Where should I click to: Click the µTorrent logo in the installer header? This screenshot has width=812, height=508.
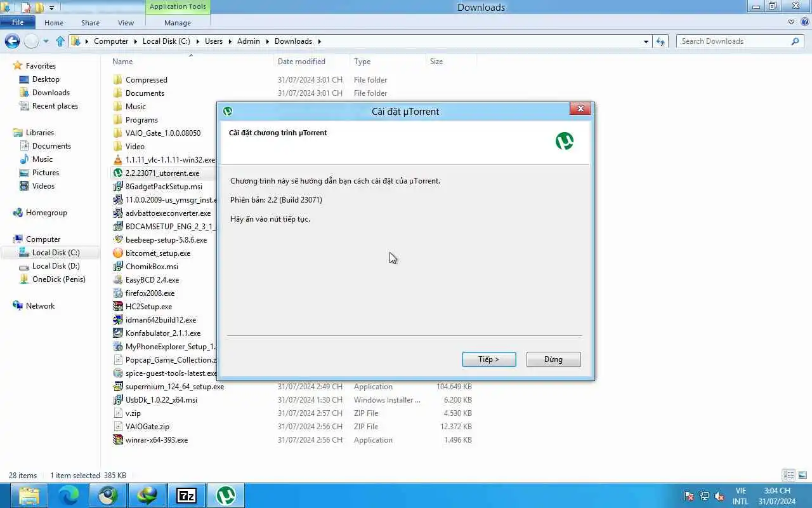tap(564, 141)
